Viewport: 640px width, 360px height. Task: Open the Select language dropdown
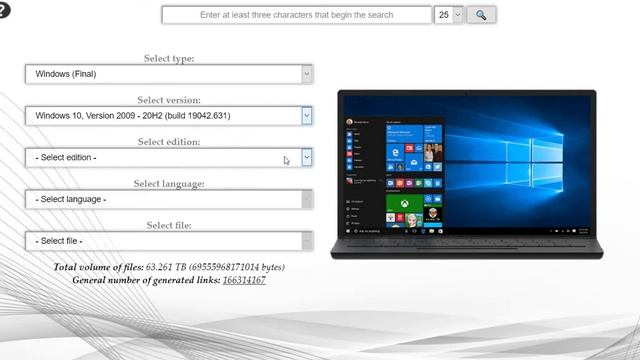(169, 199)
